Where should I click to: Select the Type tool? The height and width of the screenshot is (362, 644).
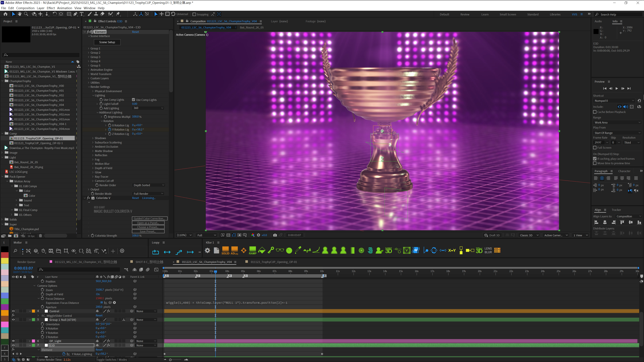coord(82,14)
